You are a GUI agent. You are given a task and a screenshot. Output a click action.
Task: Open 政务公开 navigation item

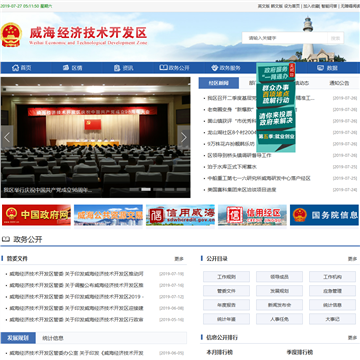[174, 68]
